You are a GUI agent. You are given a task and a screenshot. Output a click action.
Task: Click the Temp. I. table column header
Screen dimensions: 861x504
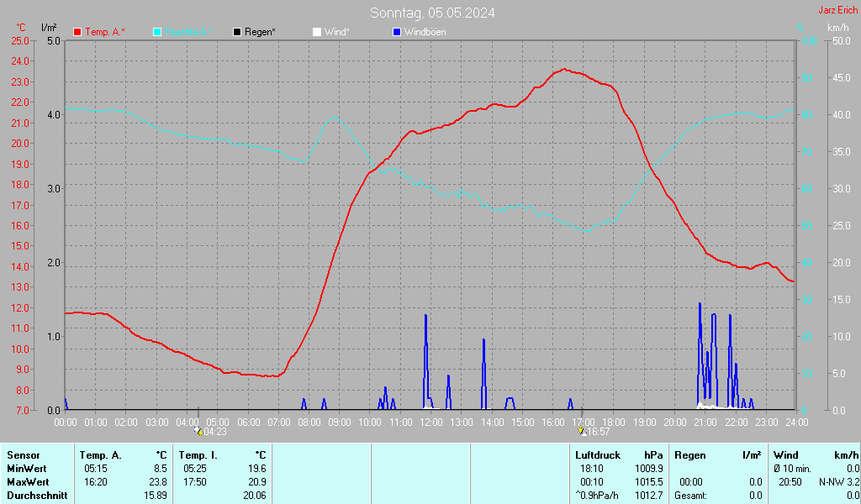pos(198,455)
